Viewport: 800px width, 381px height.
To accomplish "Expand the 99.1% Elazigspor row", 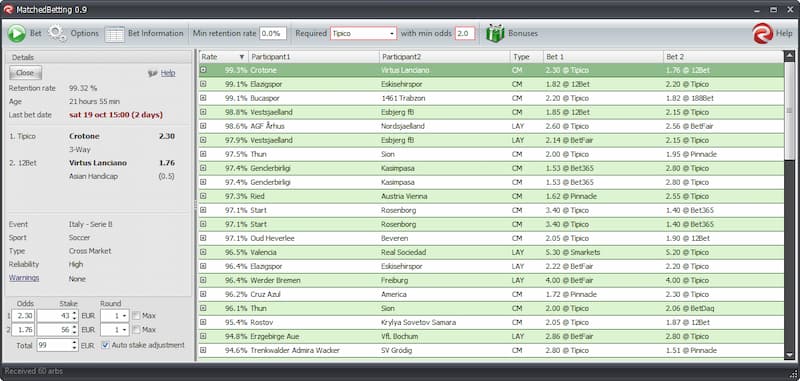I will click(x=203, y=84).
